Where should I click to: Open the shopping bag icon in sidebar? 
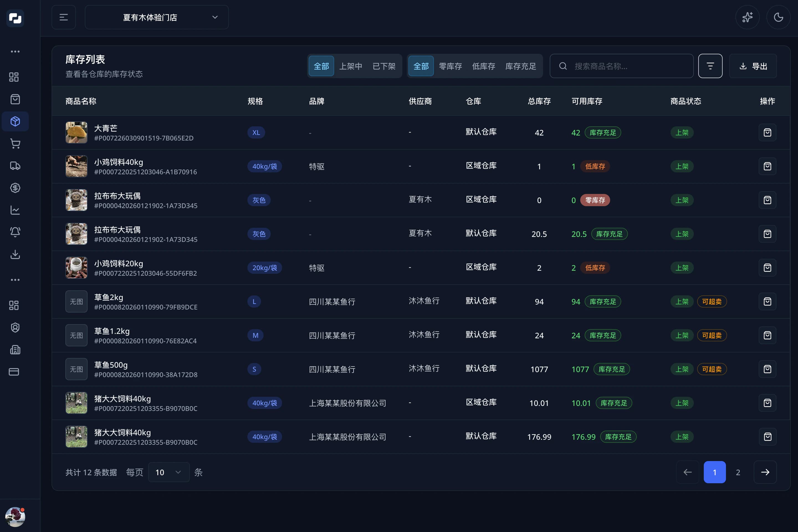pyautogui.click(x=15, y=99)
